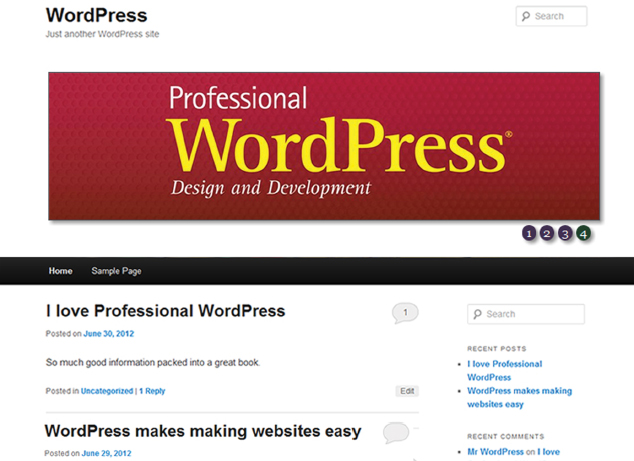Click the I love link in recent comments
The image size is (634, 461).
click(x=549, y=452)
